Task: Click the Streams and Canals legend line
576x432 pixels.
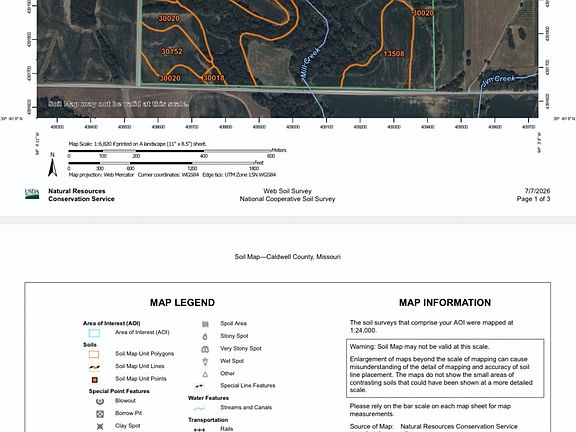Action: [199, 408]
